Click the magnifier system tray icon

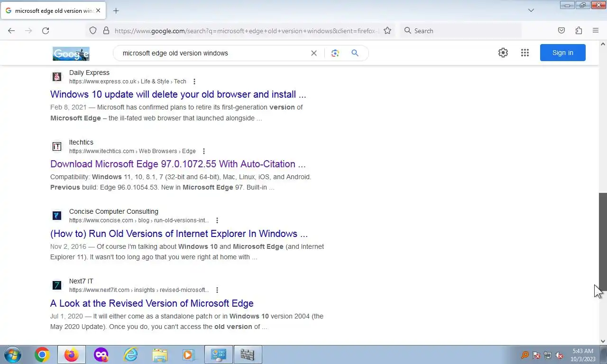click(525, 355)
